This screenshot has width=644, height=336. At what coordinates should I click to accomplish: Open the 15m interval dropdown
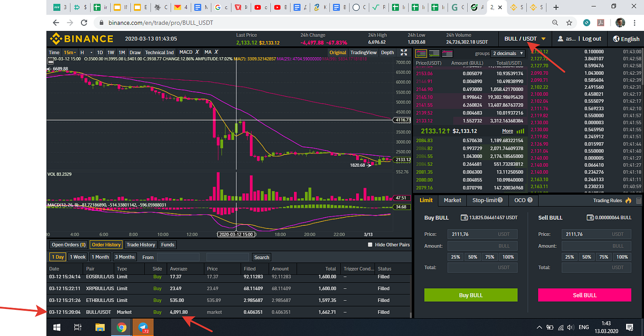[x=70, y=52]
